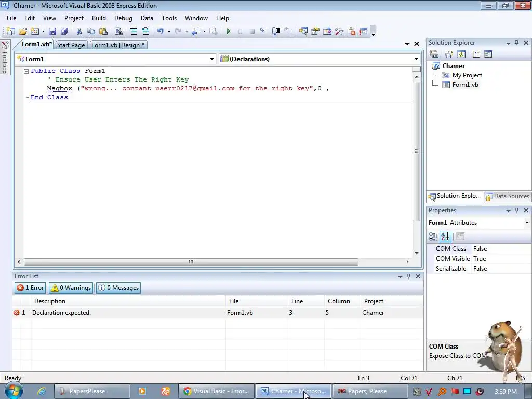The height and width of the screenshot is (399, 532).
Task: Click Refresh icon in Solution Explorer
Action: [461, 54]
